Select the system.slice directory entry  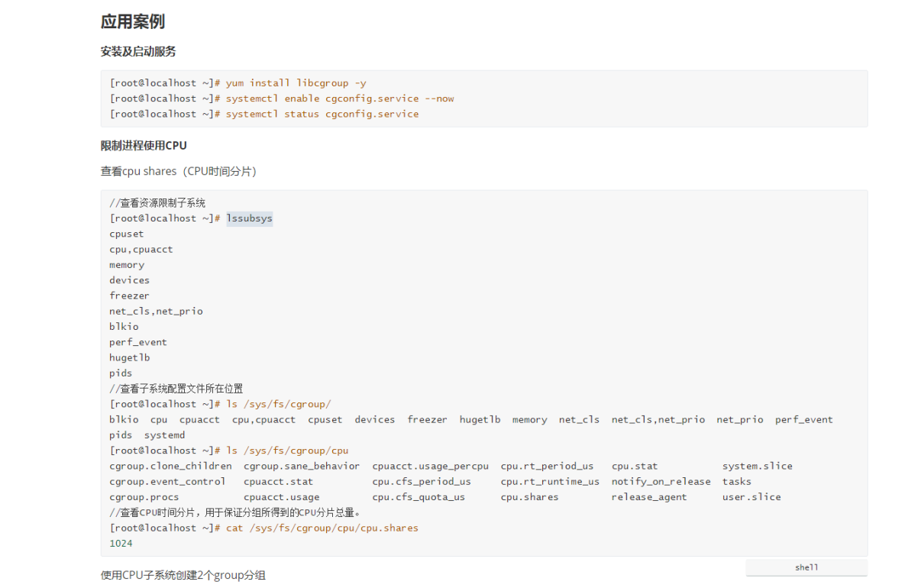757,466
